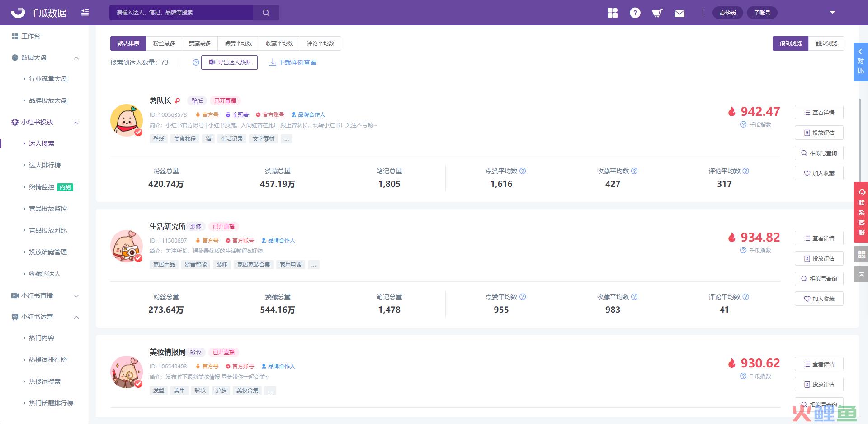Switch to 滚动浏览 mode
Image resolution: width=868 pixels, height=424 pixels.
790,43
